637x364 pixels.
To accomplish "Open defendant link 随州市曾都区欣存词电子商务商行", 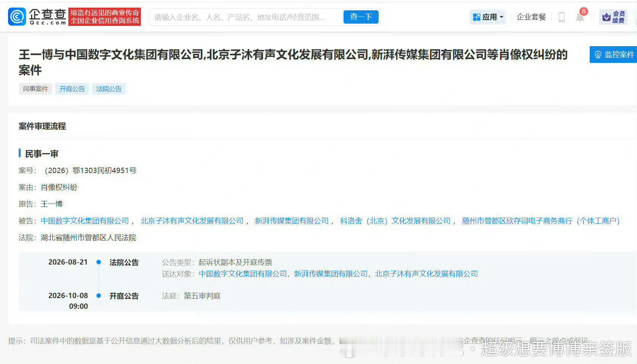I will click(541, 221).
